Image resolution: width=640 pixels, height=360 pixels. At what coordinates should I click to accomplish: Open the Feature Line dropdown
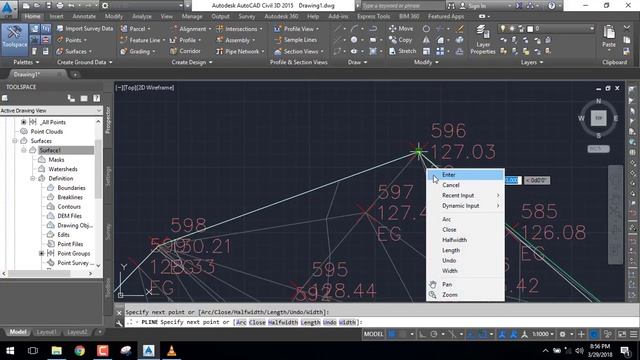click(x=143, y=40)
